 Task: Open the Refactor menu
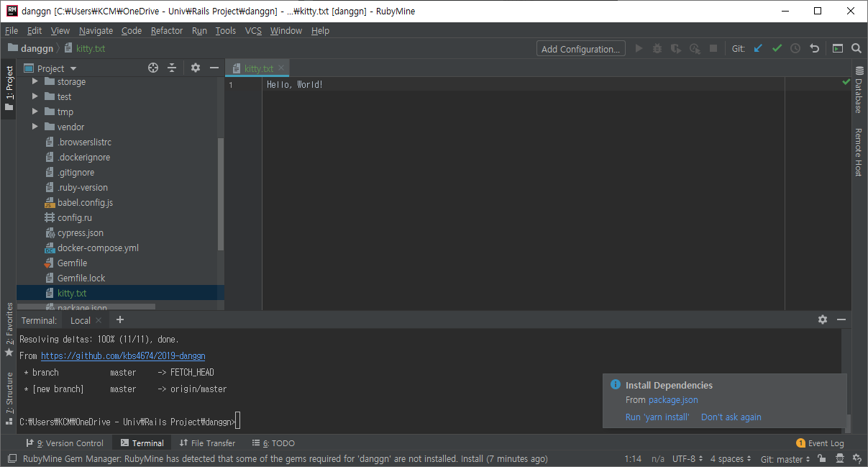(x=167, y=31)
